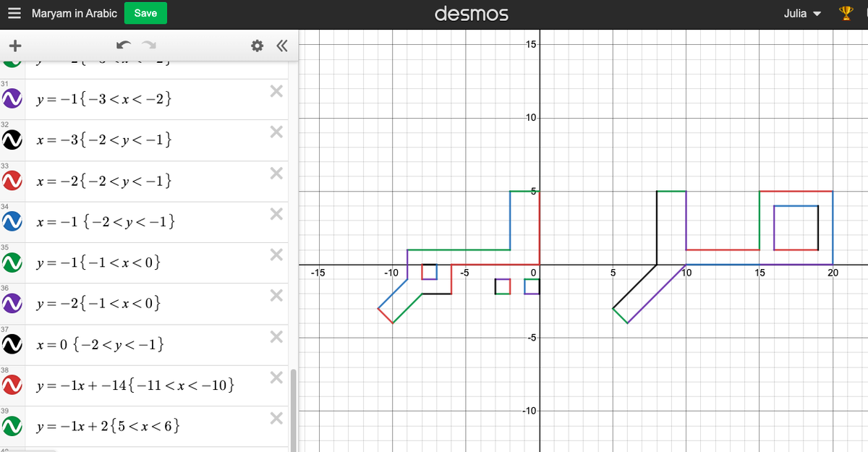Delete expression 33 x=-2{-2<y<-1}
This screenshot has width=868, height=452.
click(x=276, y=173)
